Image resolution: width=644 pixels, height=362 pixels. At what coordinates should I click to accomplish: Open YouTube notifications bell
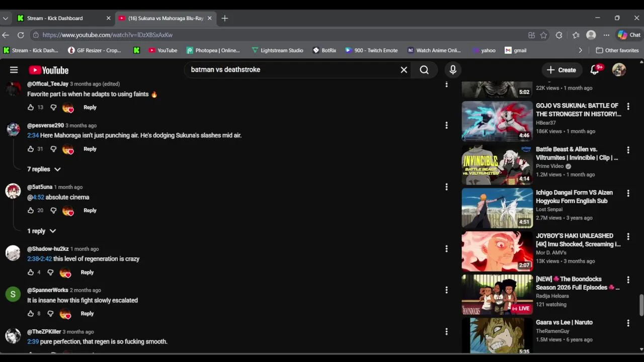(x=595, y=70)
